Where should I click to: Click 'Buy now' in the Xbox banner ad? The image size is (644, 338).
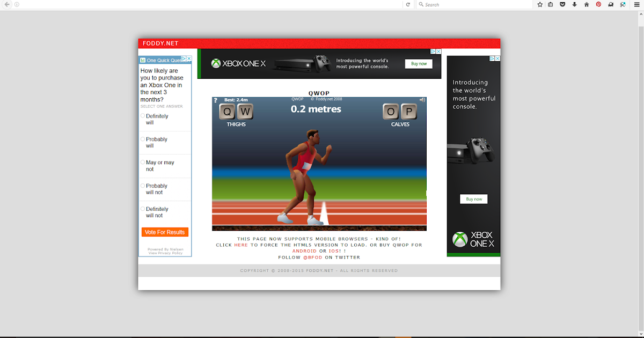(x=419, y=63)
